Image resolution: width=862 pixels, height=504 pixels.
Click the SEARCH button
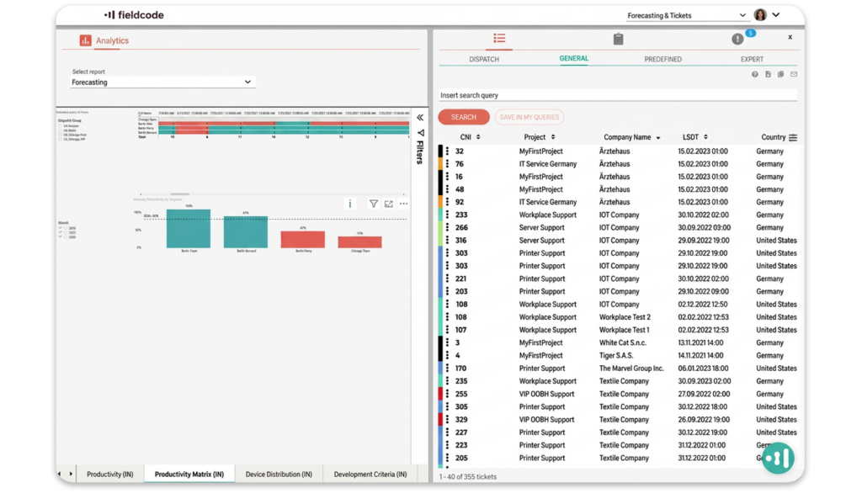(464, 117)
